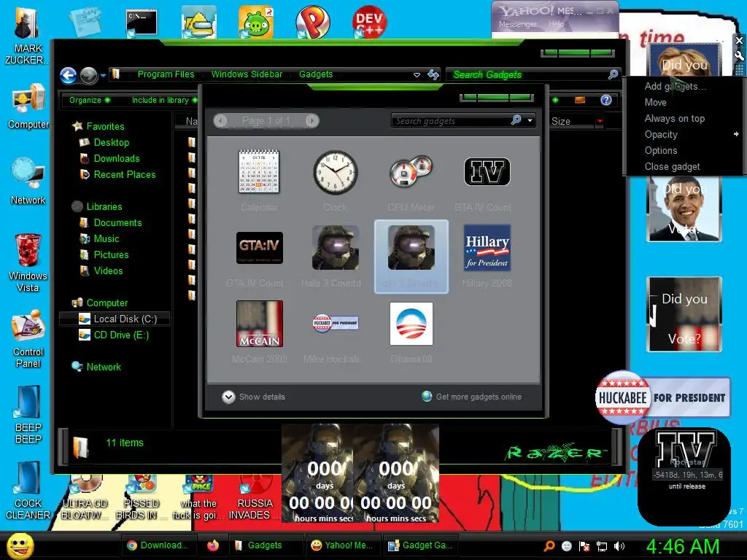The image size is (747, 560).
Task: Expand Show details chevron
Action: (x=228, y=397)
